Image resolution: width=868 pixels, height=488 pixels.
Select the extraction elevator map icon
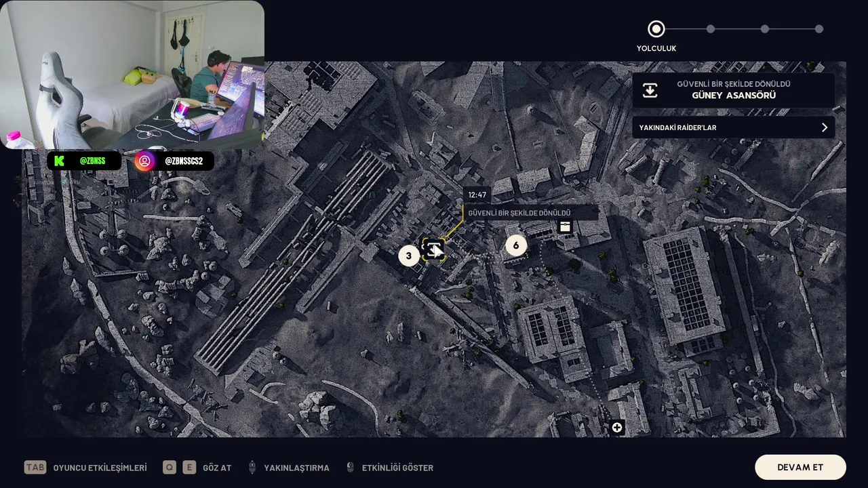click(x=434, y=249)
